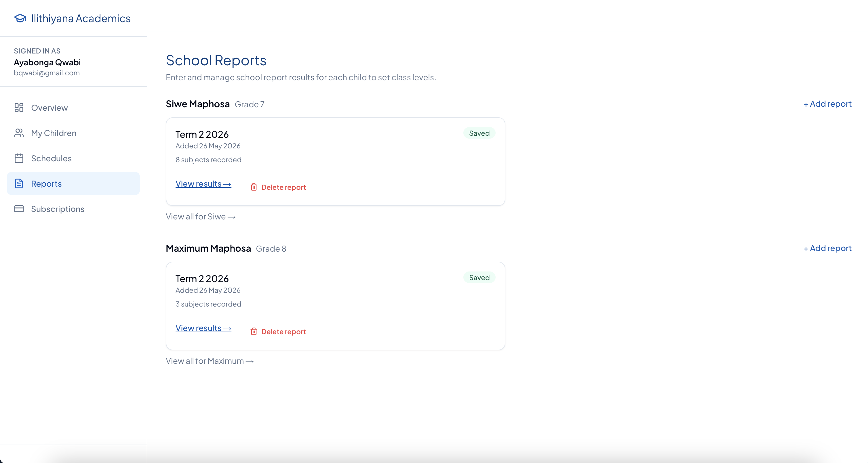Click trash icon in Siwe's report card
868x463 pixels.
click(x=254, y=187)
